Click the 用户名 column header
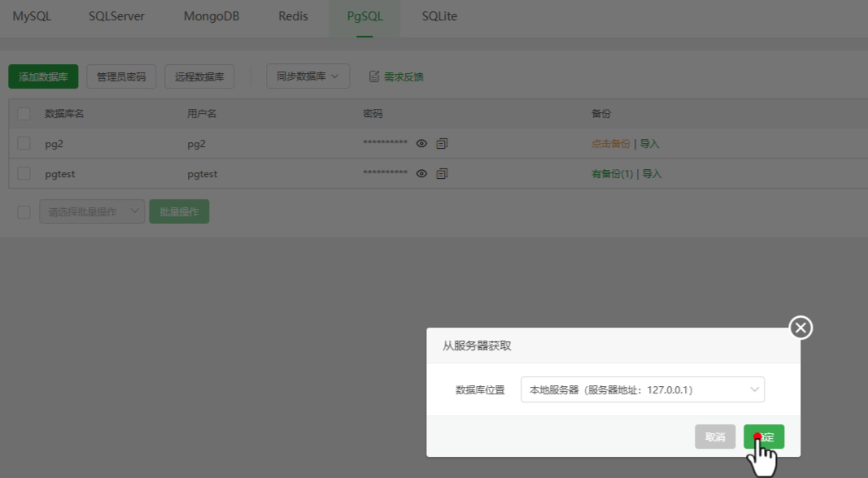868x478 pixels. coord(202,114)
